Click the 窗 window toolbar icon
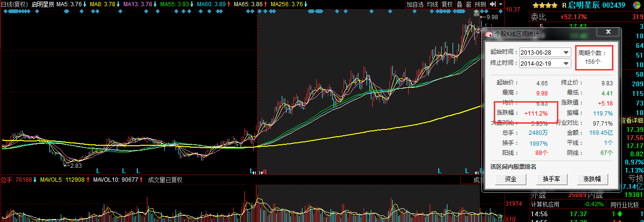This screenshot has width=644, height=222. pos(468,4)
